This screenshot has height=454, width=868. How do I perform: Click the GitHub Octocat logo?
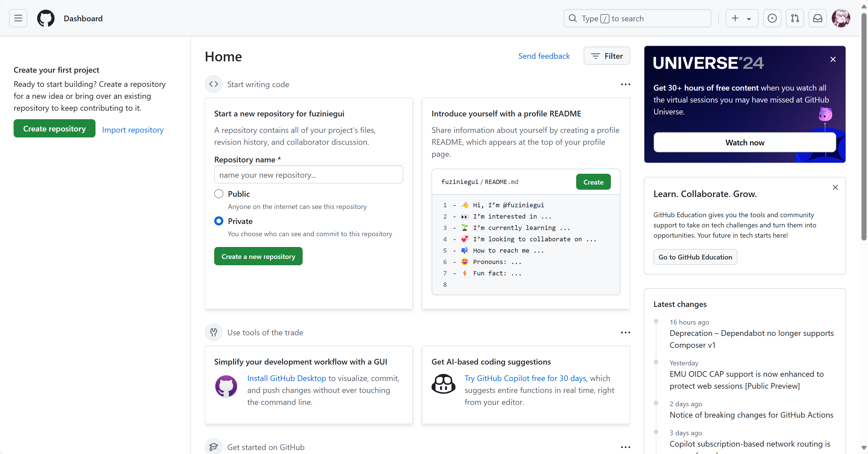pyautogui.click(x=45, y=18)
